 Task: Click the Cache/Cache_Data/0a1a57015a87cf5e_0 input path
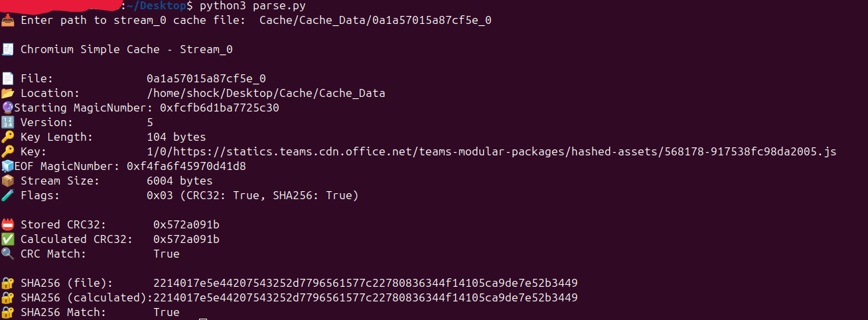tap(376, 21)
